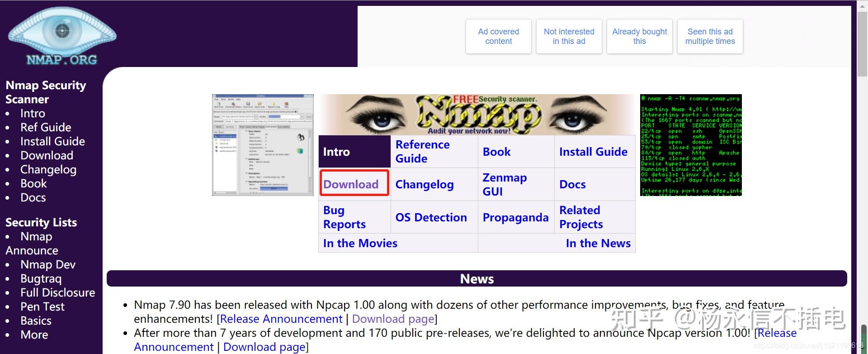The height and width of the screenshot is (354, 868).
Task: Open Nmap 7.90 Release Announcement link
Action: point(281,319)
